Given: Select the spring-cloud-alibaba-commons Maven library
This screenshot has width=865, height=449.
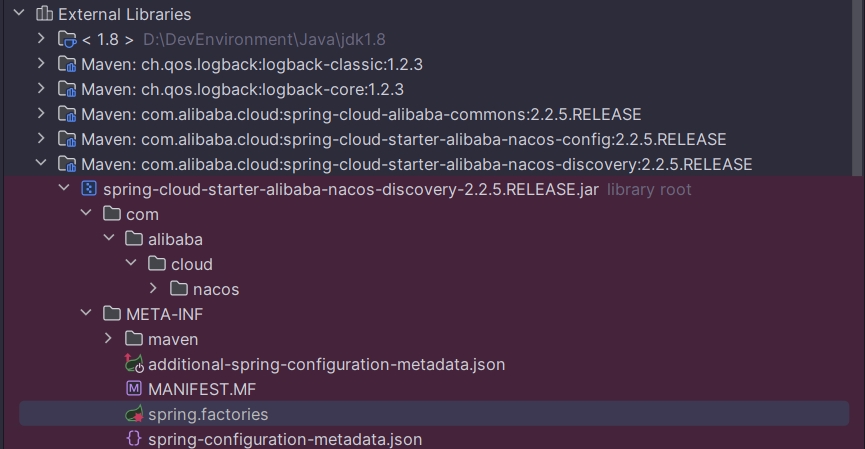Looking at the screenshot, I should (x=361, y=114).
